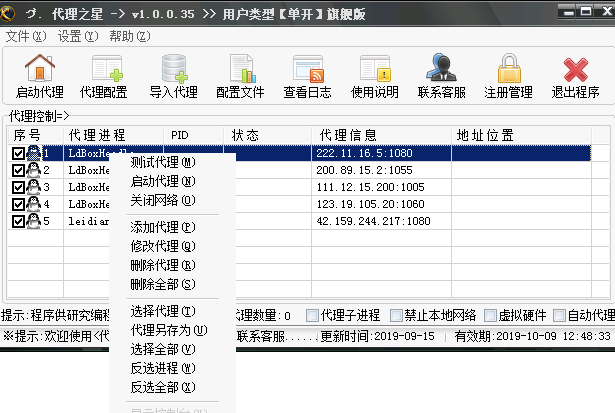Click the 代理信息 column header
Image resolution: width=615 pixels, height=413 pixels.
pyautogui.click(x=348, y=134)
